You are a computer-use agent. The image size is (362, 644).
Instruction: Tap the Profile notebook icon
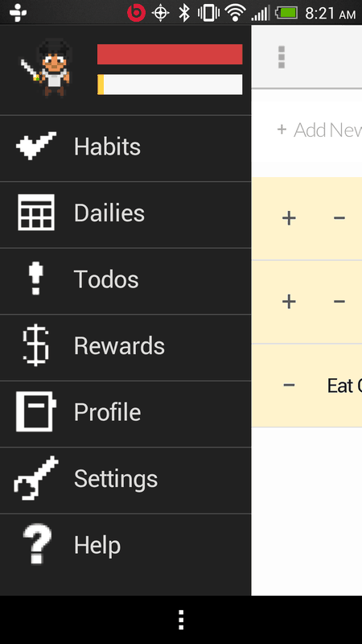tap(36, 411)
